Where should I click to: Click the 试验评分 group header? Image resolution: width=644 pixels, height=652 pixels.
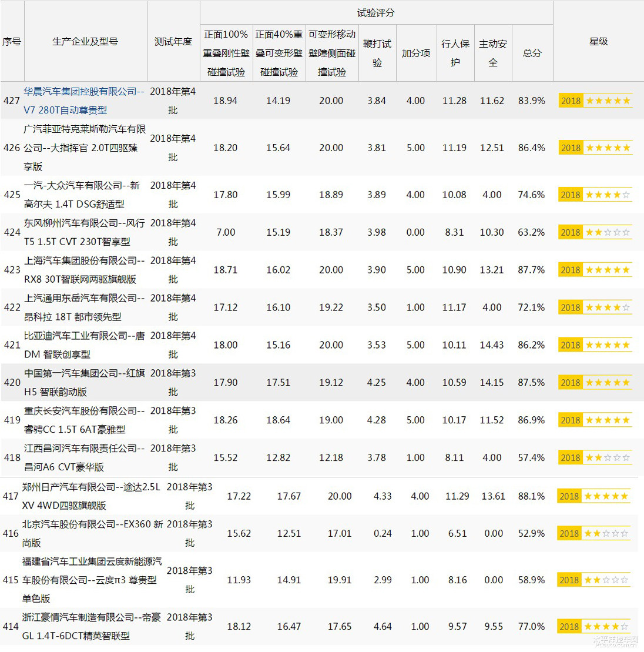(376, 13)
